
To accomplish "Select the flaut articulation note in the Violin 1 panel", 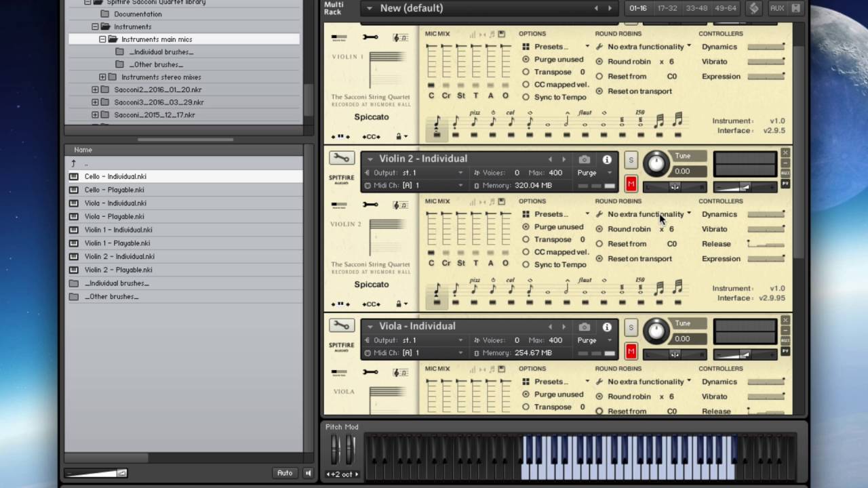I will (585, 122).
